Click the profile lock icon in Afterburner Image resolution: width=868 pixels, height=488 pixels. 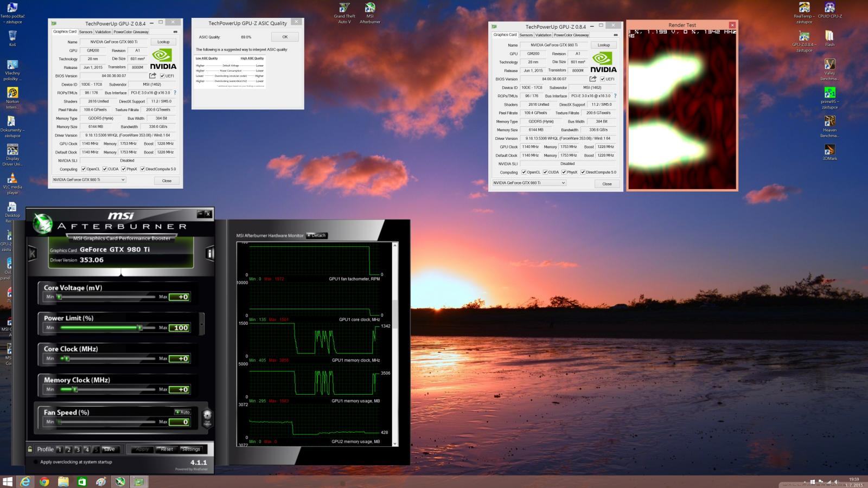pos(30,449)
